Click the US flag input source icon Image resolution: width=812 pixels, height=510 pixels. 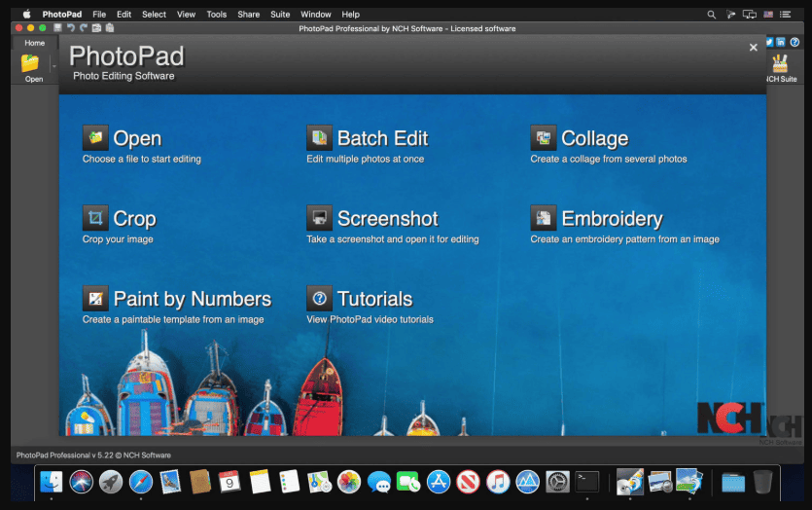click(768, 15)
